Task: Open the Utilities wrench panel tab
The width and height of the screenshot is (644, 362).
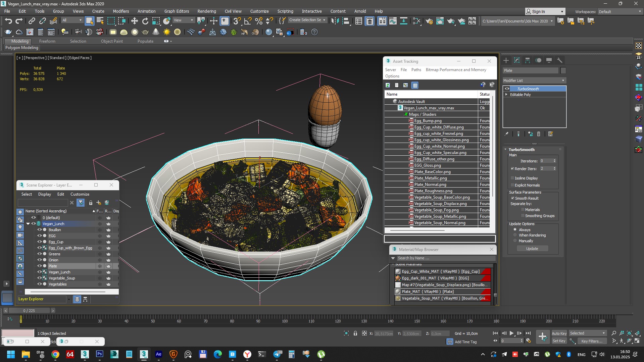Action: click(559, 60)
